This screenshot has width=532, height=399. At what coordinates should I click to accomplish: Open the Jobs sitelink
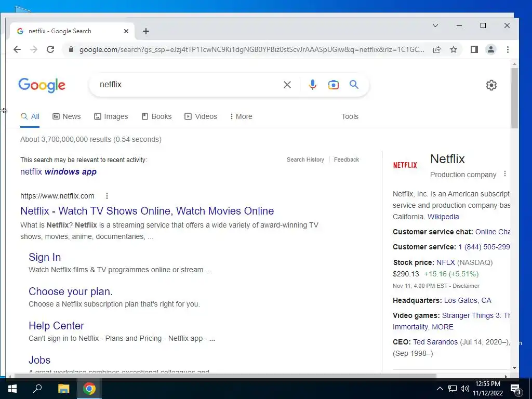pos(39,360)
